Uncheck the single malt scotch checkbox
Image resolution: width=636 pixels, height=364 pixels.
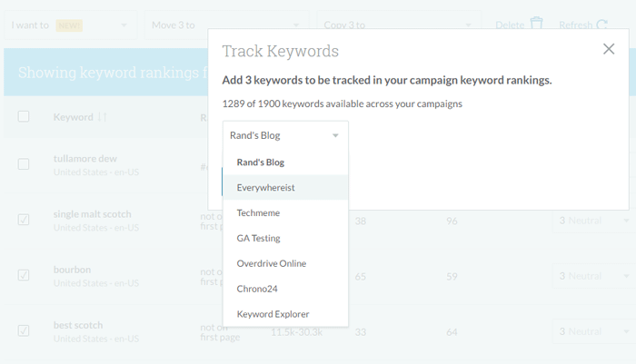[x=24, y=220]
